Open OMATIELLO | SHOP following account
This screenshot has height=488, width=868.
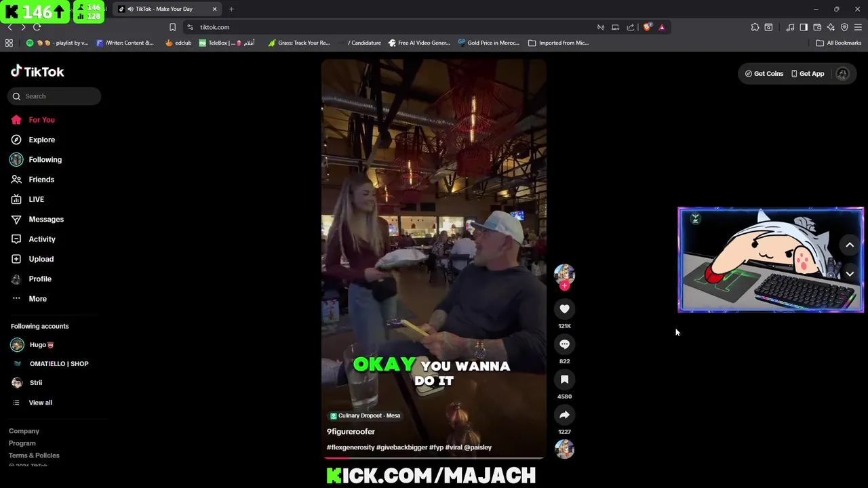coord(50,364)
